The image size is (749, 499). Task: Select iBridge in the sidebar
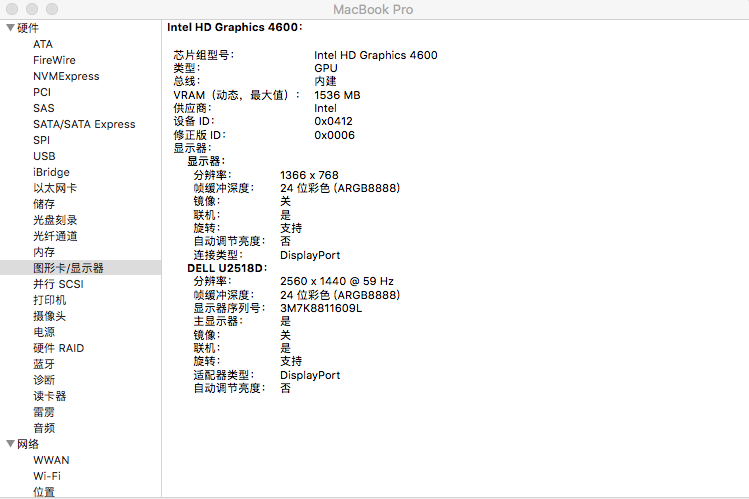(x=51, y=172)
